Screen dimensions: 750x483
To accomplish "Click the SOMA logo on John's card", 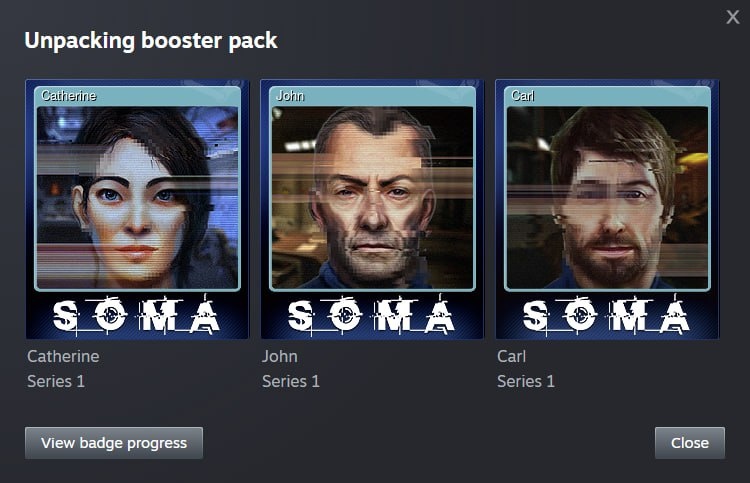I will (371, 315).
